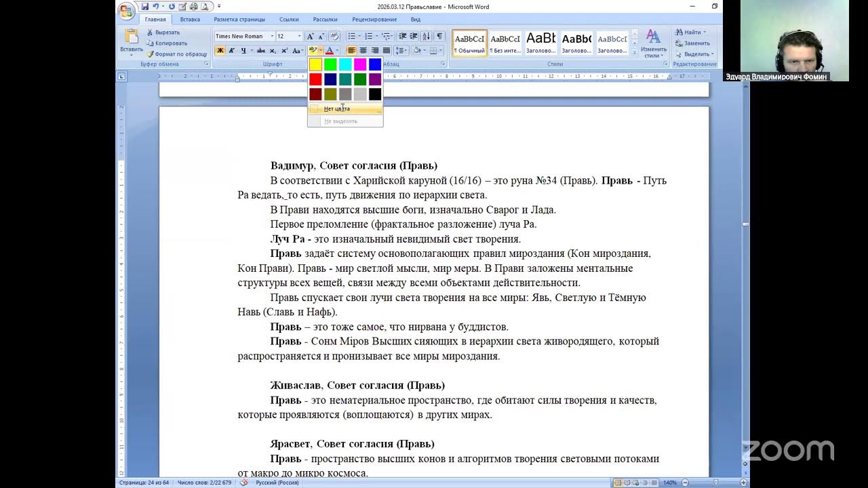Screen dimensions: 868x488
Task: Align text right
Action: pos(375,50)
